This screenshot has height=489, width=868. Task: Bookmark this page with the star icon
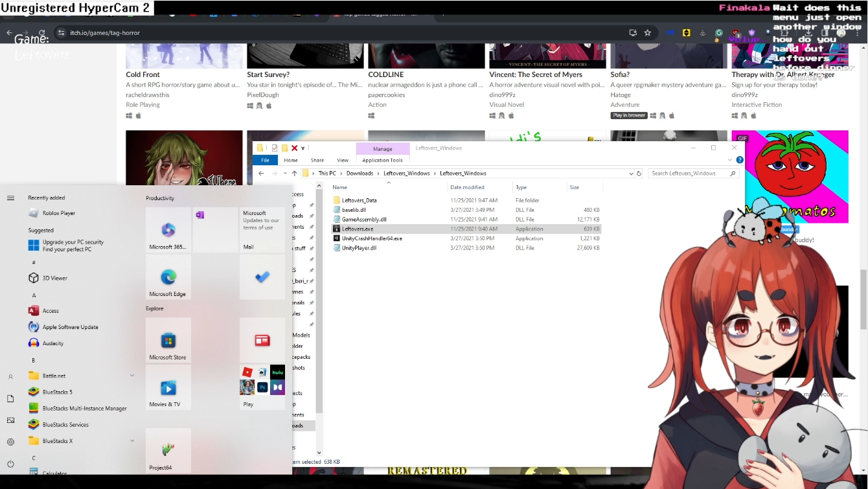point(647,32)
